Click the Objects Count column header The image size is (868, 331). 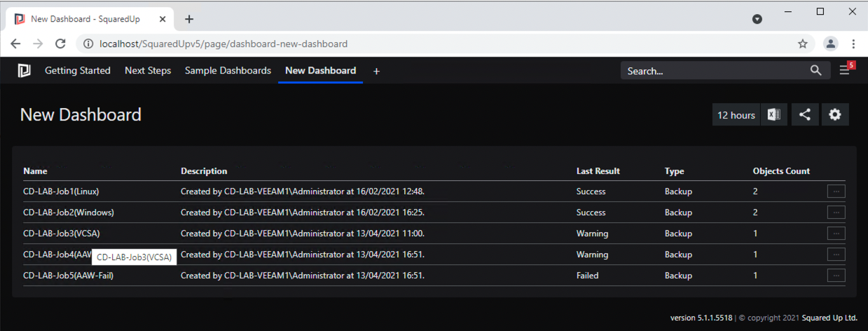[x=781, y=171]
